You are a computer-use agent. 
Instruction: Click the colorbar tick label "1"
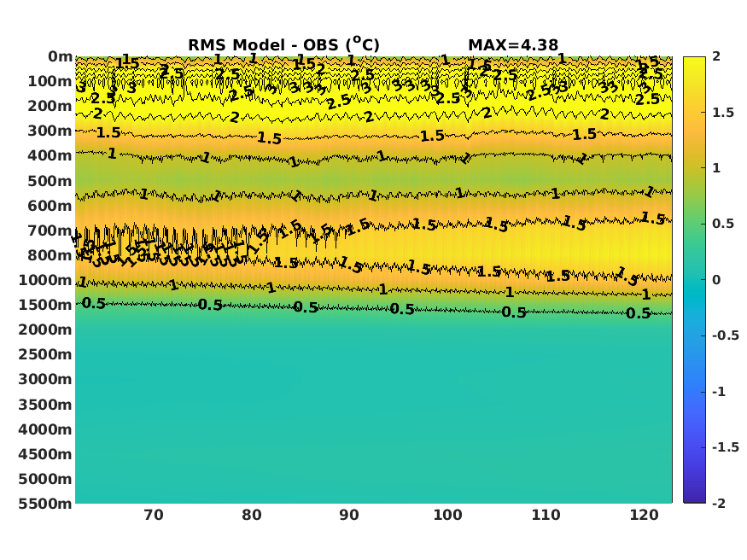716,168
